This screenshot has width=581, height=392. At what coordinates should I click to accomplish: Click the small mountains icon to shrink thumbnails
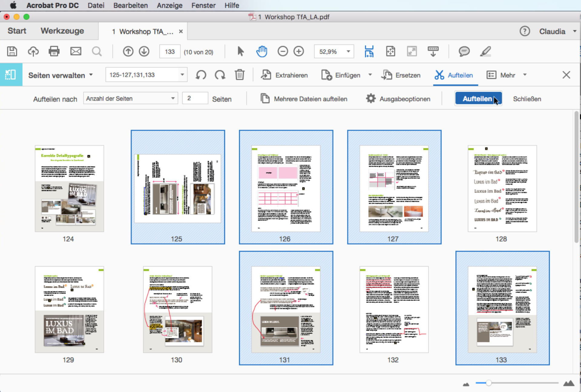click(466, 384)
